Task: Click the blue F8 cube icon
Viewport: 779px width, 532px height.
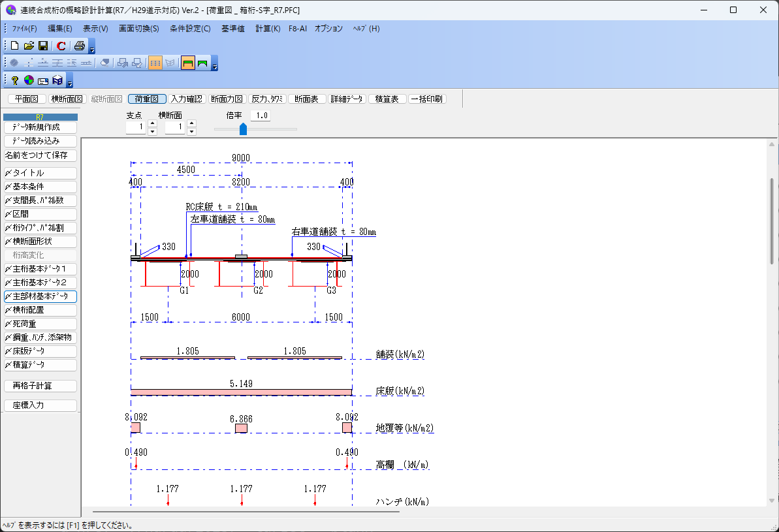Action: pyautogui.click(x=57, y=80)
